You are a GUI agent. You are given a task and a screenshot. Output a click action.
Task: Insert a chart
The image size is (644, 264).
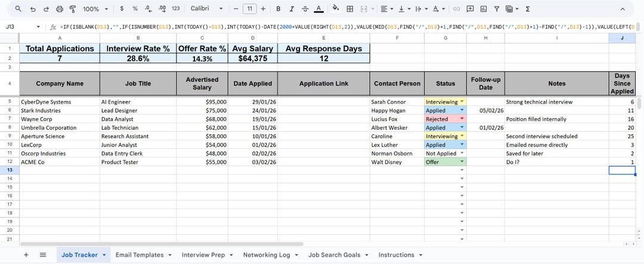coord(484,8)
